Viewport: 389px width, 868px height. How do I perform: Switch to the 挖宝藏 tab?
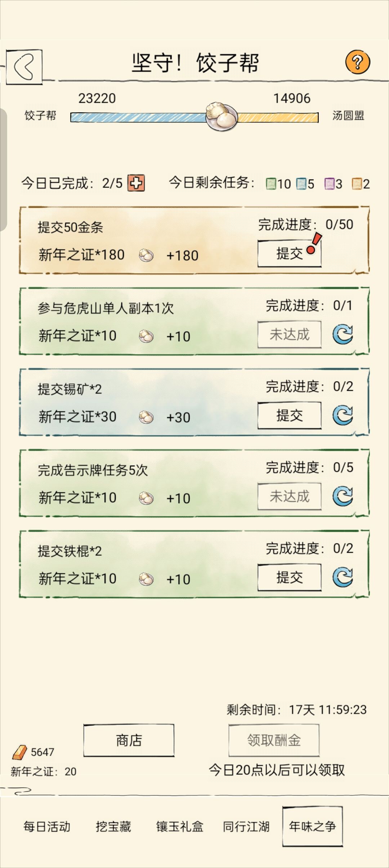coord(113,827)
